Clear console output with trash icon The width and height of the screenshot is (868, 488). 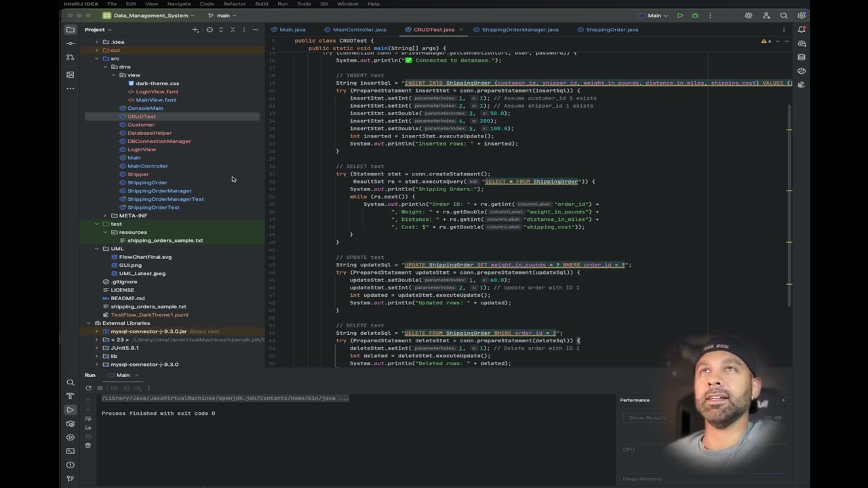pyautogui.click(x=87, y=445)
